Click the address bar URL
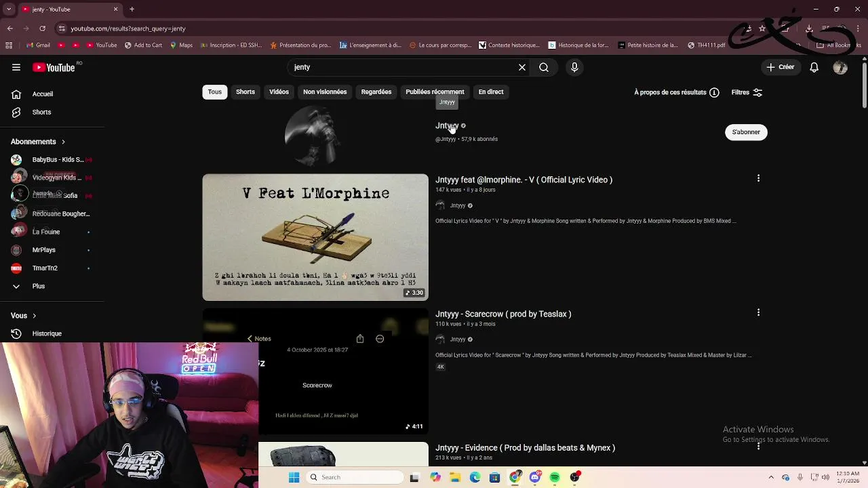868x488 pixels. [x=128, y=28]
